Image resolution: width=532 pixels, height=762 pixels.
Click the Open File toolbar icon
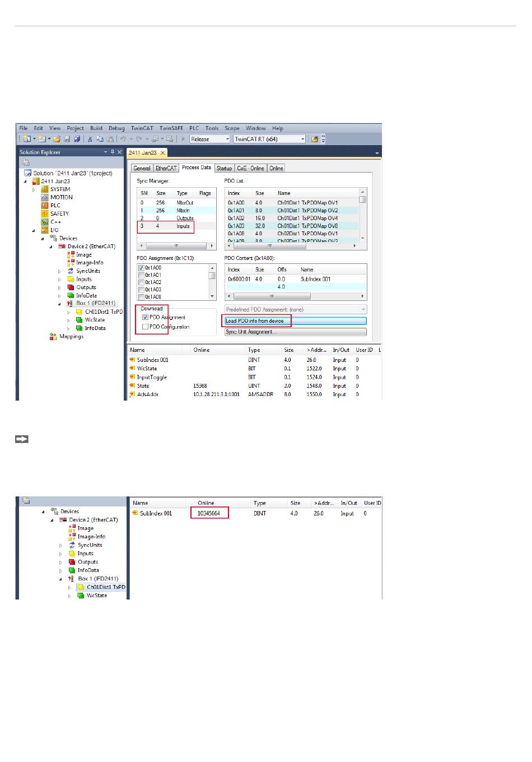coord(57,139)
